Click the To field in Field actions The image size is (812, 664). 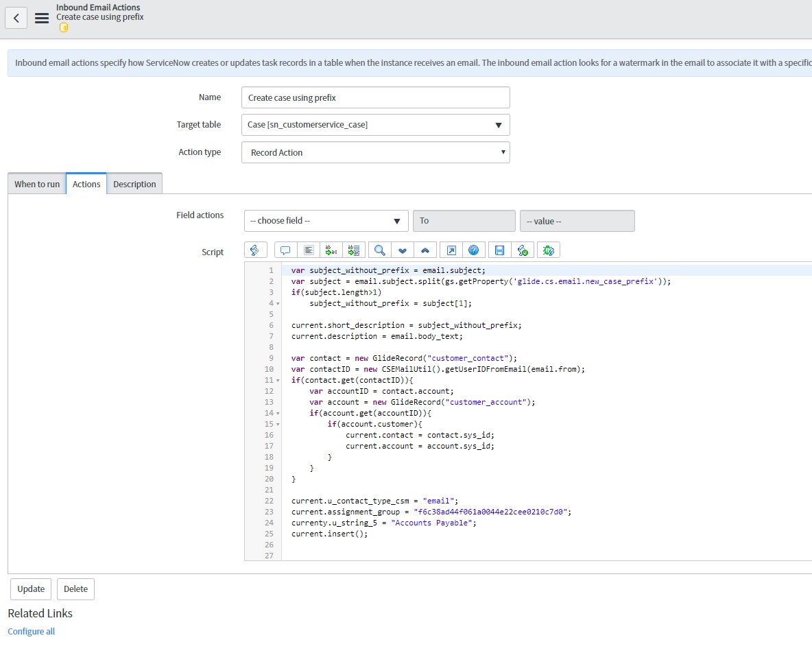(464, 221)
